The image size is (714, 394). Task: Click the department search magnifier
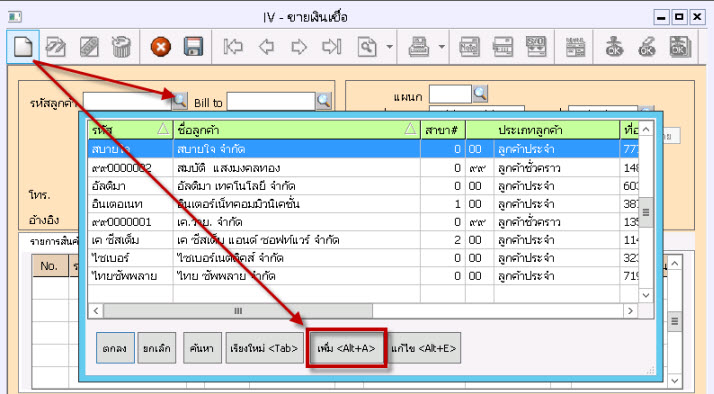pyautogui.click(x=480, y=93)
